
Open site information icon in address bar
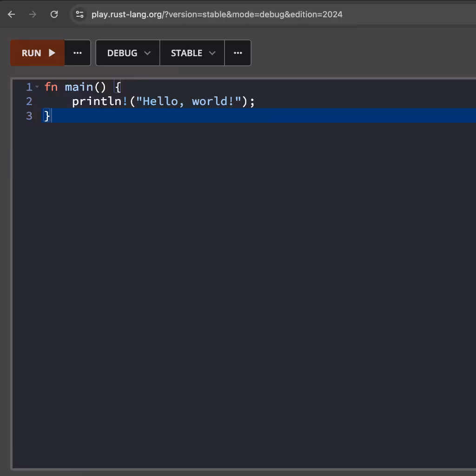(80, 14)
